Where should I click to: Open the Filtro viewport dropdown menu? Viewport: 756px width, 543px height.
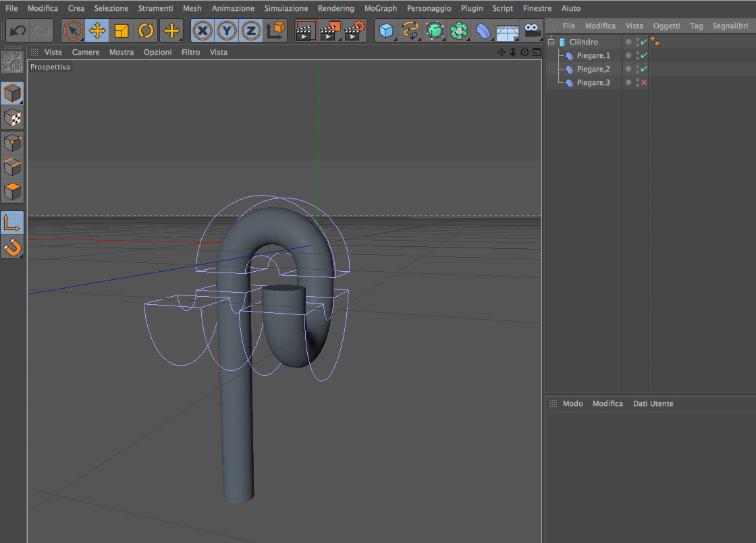tap(190, 52)
